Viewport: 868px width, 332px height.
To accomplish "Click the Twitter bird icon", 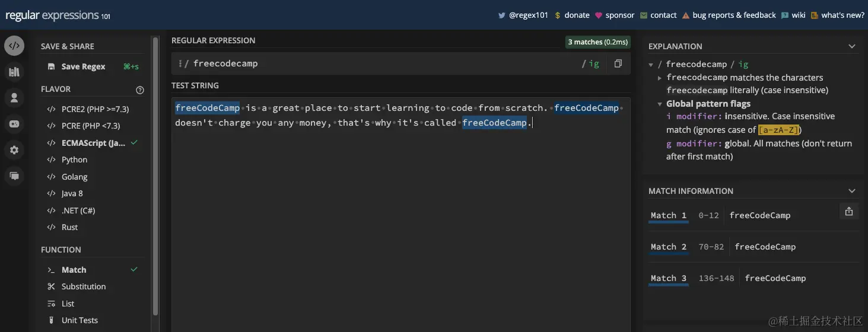I will pos(501,15).
